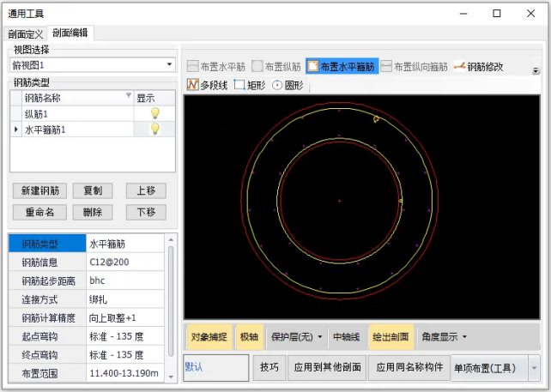This screenshot has width=551, height=392.
Task: Toggle display bulb for 纵筋1
Action: click(x=154, y=113)
